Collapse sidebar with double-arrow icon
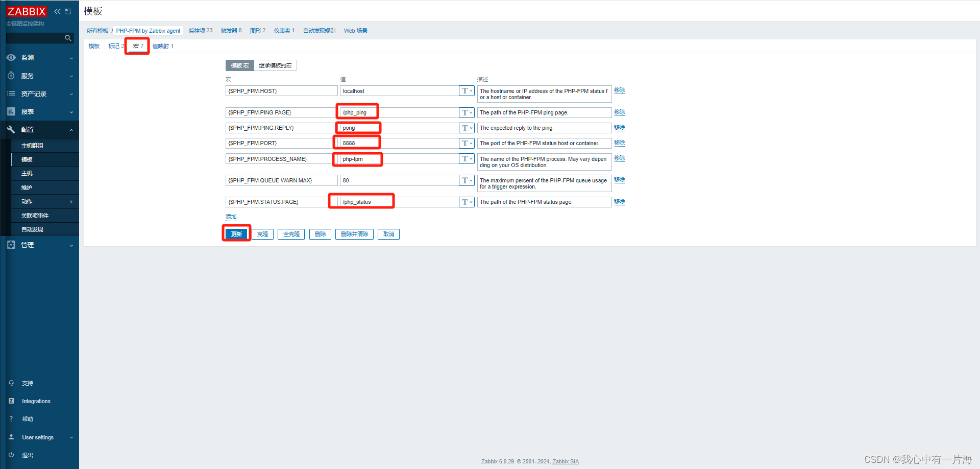This screenshot has height=469, width=980. pyautogui.click(x=57, y=11)
